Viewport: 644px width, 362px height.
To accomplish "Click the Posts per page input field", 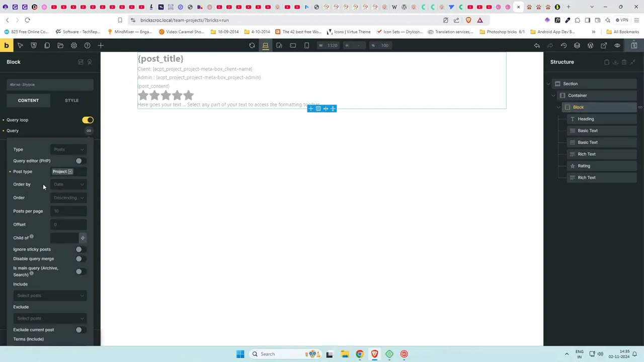I will tap(68, 211).
